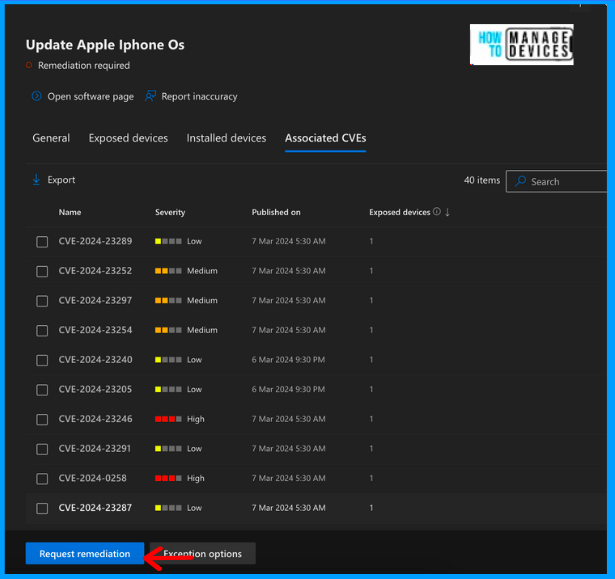Open the Exposed devices tab
The height and width of the screenshot is (579, 615).
click(128, 138)
